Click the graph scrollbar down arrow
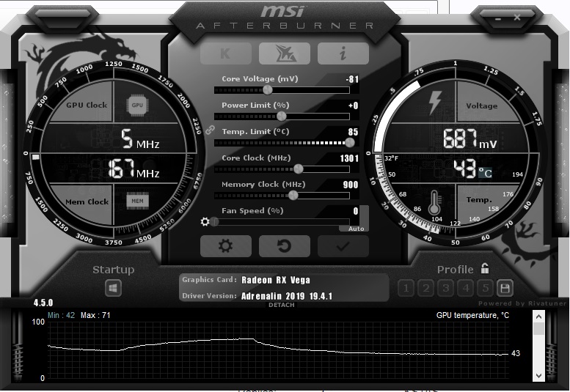The image size is (570, 392). coord(538,375)
